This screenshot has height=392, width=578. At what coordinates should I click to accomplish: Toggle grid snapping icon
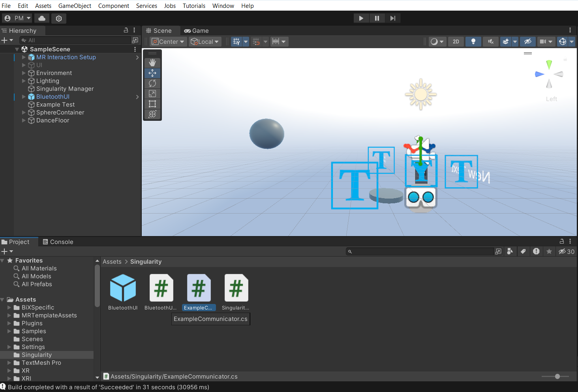tap(256, 41)
